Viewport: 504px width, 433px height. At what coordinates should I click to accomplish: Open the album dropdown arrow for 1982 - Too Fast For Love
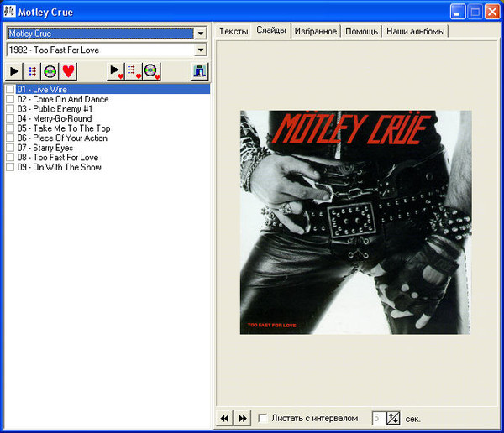point(201,50)
